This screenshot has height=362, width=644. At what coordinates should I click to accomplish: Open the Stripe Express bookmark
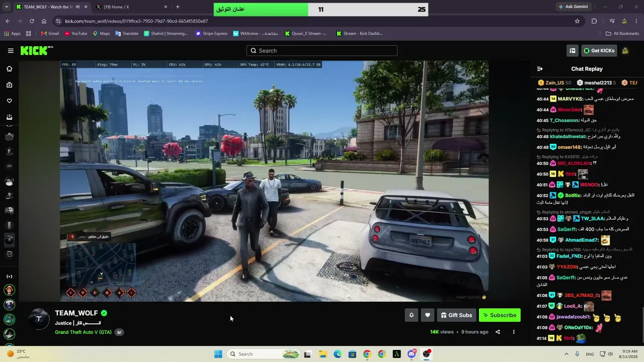(212, 34)
